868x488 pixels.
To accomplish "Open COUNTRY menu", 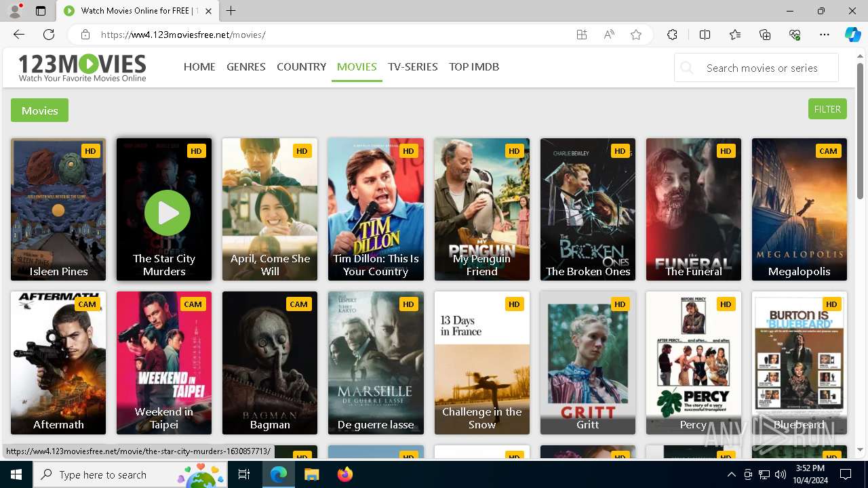I will click(x=301, y=66).
